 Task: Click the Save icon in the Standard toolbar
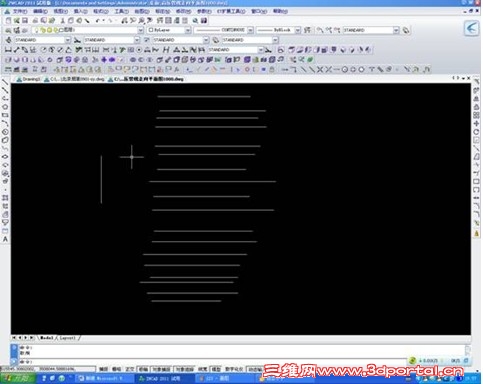pos(25,21)
